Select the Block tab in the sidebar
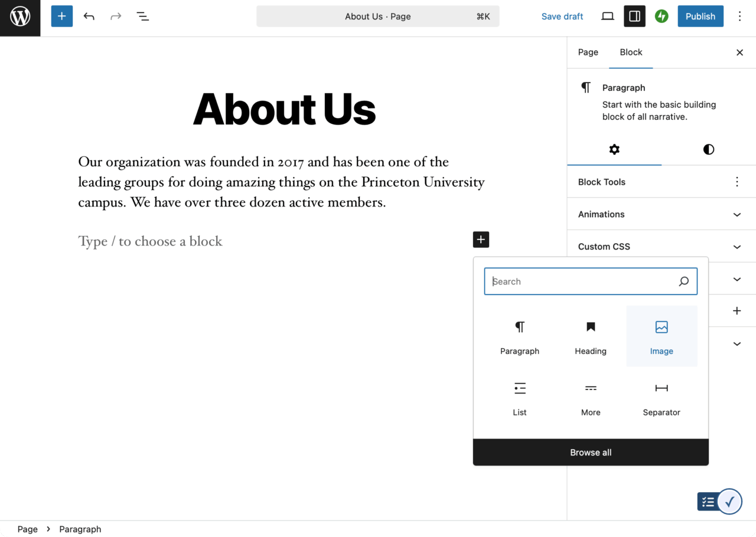 coord(631,53)
